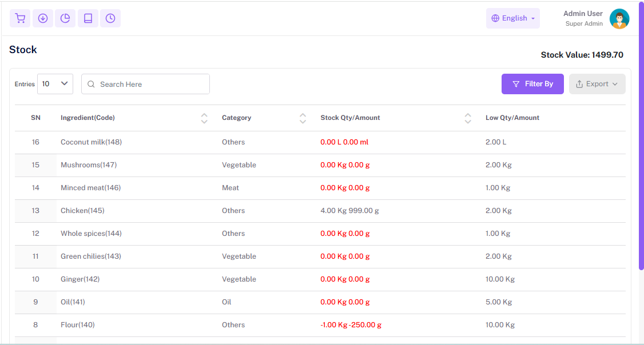Viewport: 644px width, 345px height.
Task: Click the Filter By button
Action: 532,84
